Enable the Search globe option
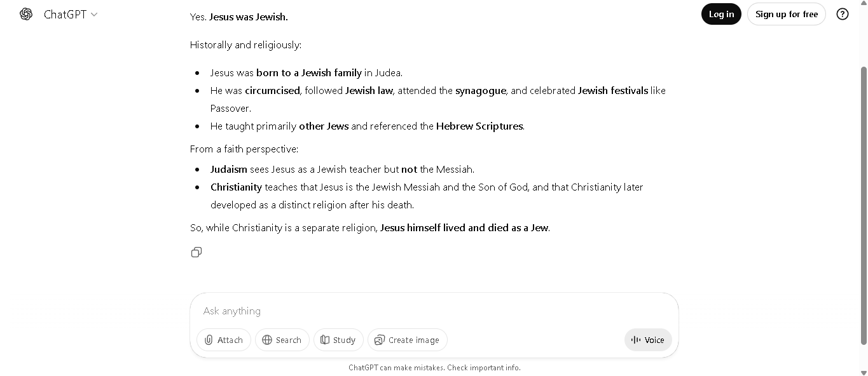Image resolution: width=868 pixels, height=376 pixels. (282, 340)
